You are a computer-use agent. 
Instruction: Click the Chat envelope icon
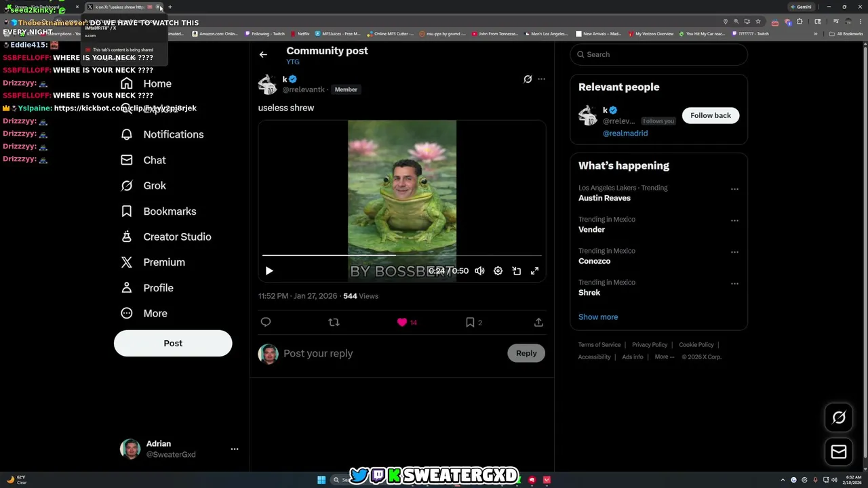(127, 160)
